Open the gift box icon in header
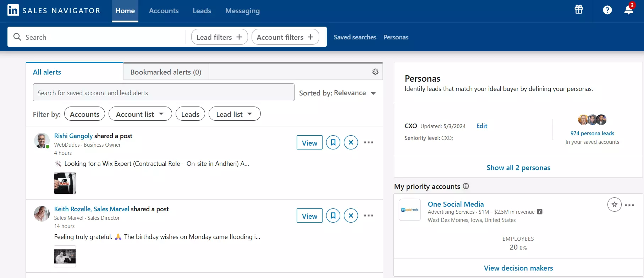This screenshot has width=644, height=278. [x=579, y=10]
